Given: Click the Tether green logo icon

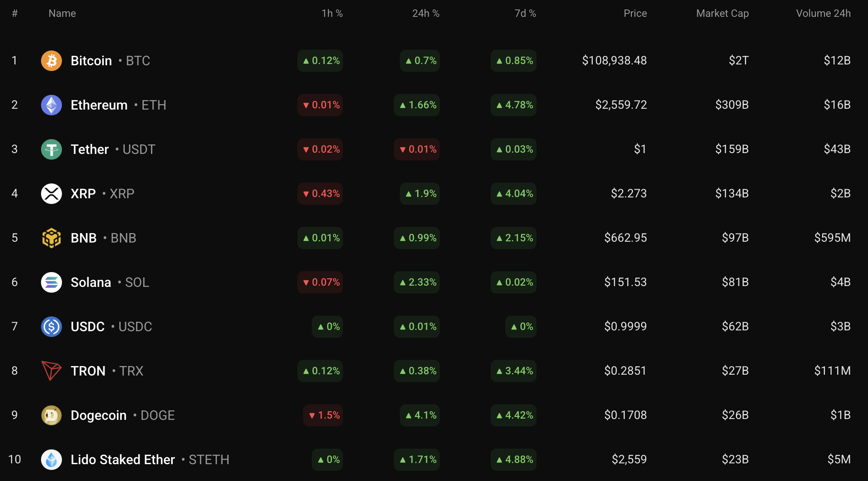Looking at the screenshot, I should click(x=51, y=149).
